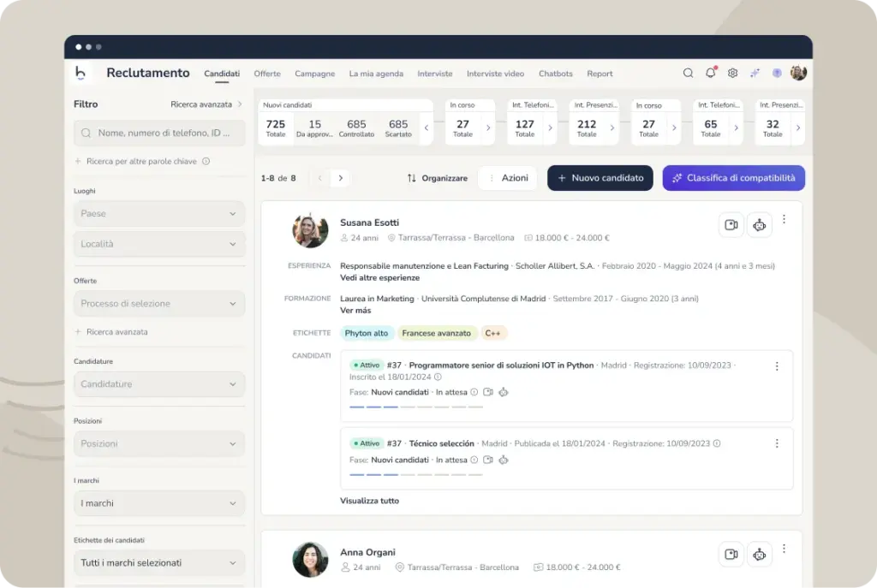Viewport: 877px width, 588px height.
Task: Open the Località dropdown
Action: [x=159, y=244]
